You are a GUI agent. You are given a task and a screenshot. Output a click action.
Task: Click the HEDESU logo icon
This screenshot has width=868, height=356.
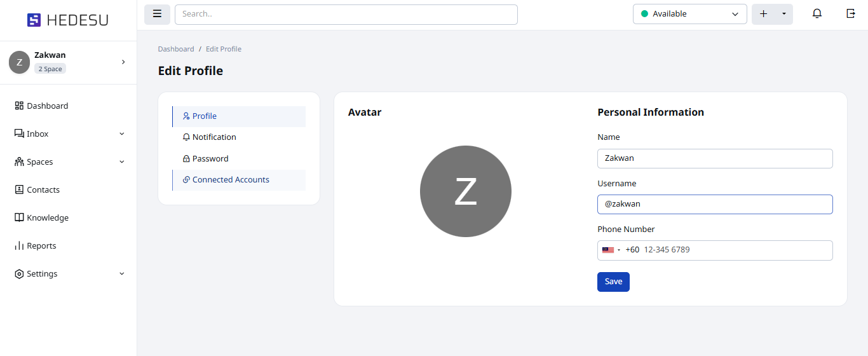coord(34,20)
